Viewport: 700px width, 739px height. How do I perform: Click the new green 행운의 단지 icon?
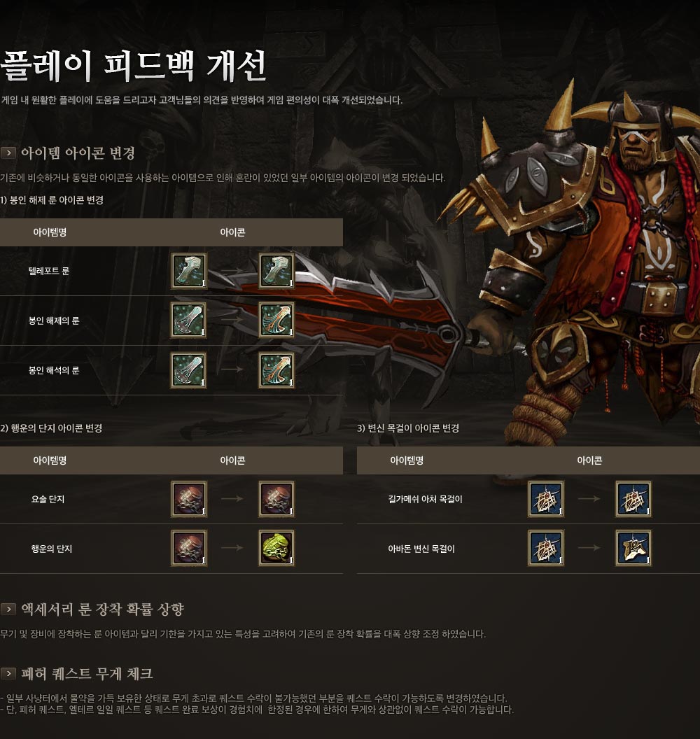(x=276, y=548)
